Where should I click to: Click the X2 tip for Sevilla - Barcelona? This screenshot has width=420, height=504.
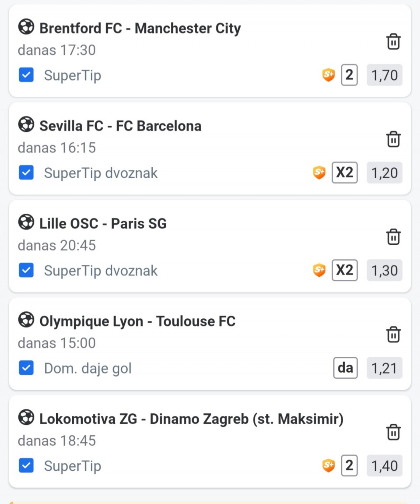pyautogui.click(x=344, y=173)
